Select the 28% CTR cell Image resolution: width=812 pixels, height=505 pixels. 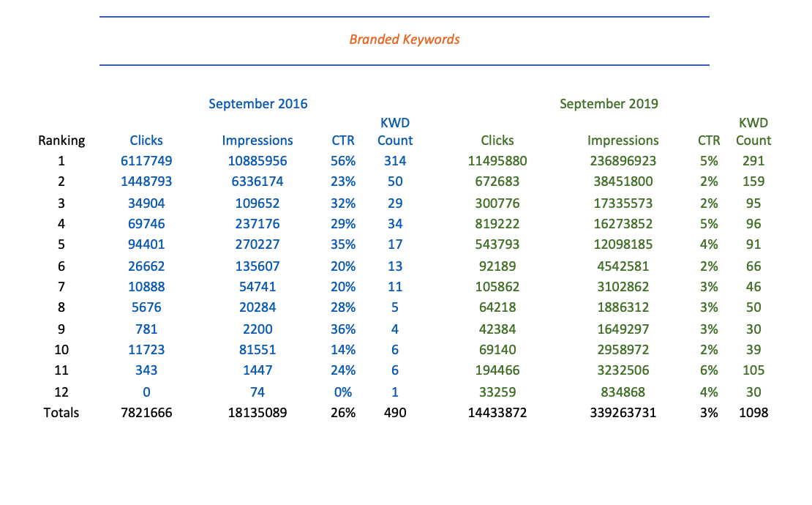(343, 307)
